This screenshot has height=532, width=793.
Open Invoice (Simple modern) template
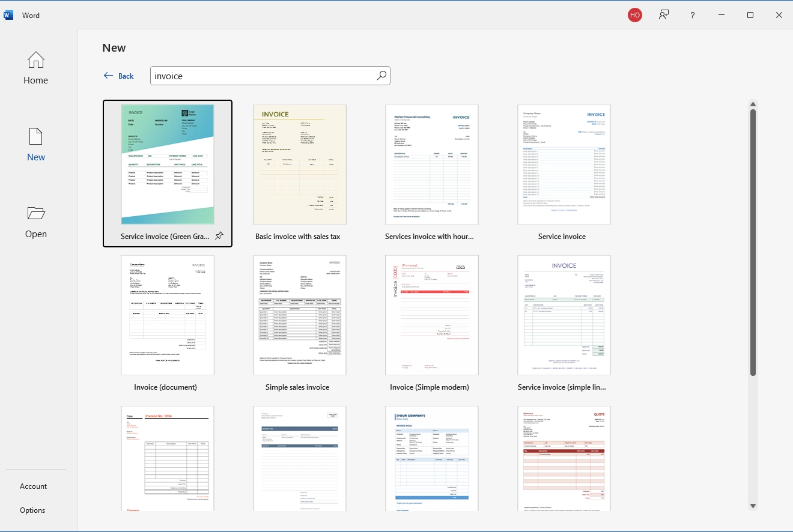(432, 315)
